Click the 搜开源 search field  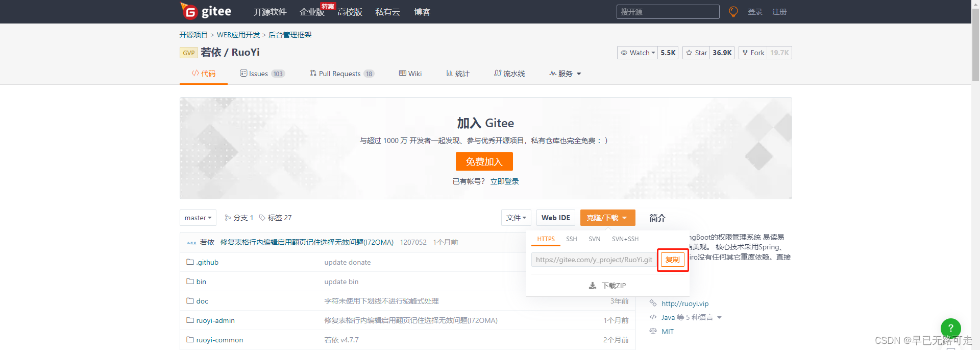[668, 12]
